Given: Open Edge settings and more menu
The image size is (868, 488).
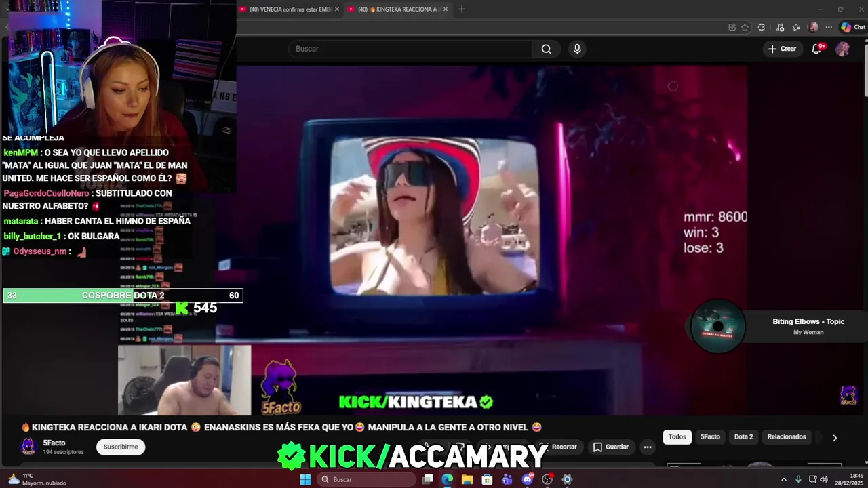Looking at the screenshot, I should click(x=829, y=27).
